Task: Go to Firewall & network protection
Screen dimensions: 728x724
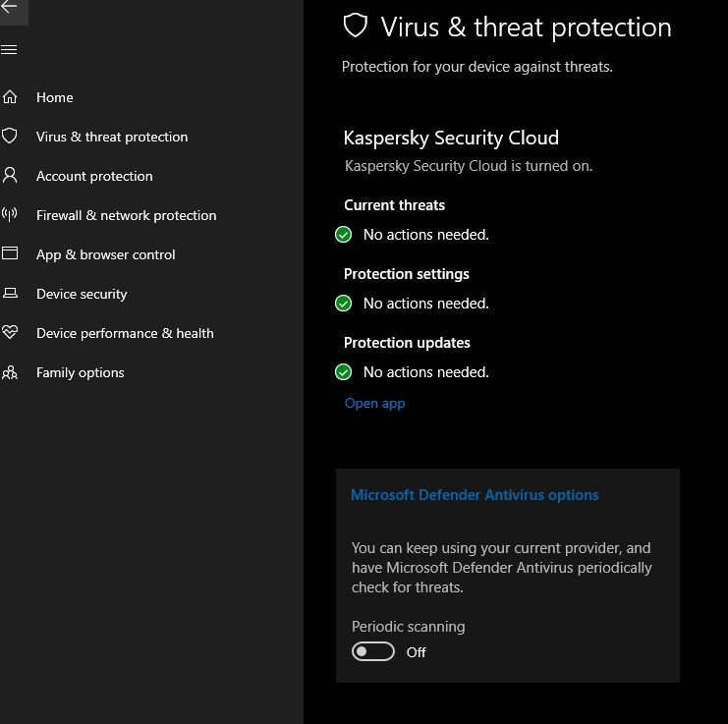Action: 126,215
